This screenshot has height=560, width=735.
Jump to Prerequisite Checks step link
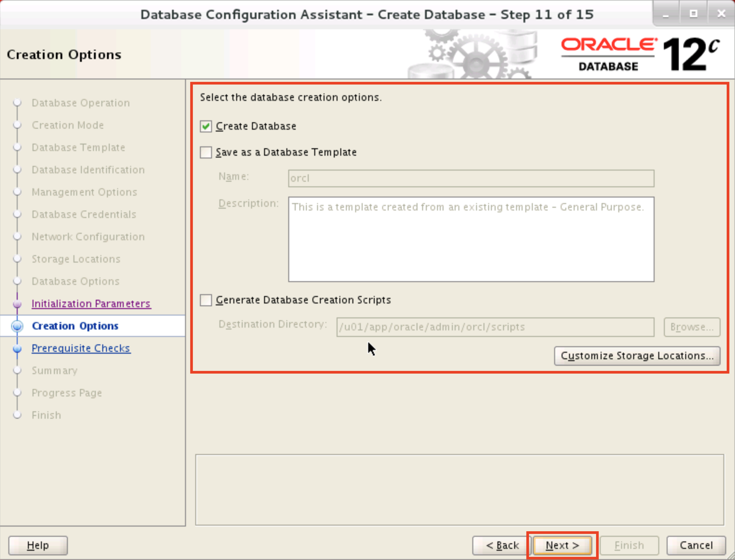(81, 349)
